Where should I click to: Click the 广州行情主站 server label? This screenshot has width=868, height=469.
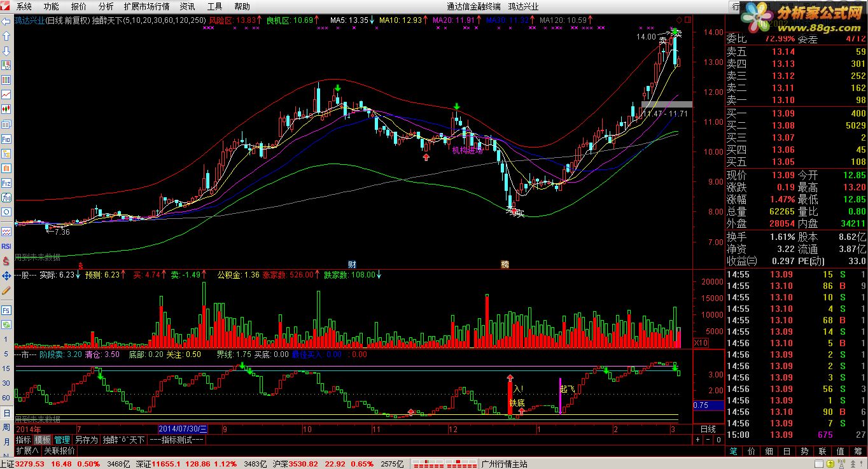coord(505,464)
